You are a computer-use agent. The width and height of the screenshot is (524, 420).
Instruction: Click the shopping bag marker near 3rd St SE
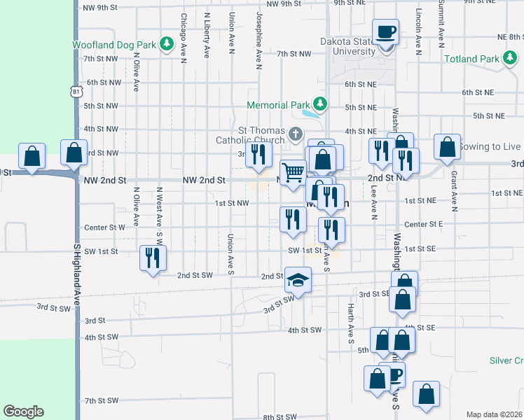(402, 299)
